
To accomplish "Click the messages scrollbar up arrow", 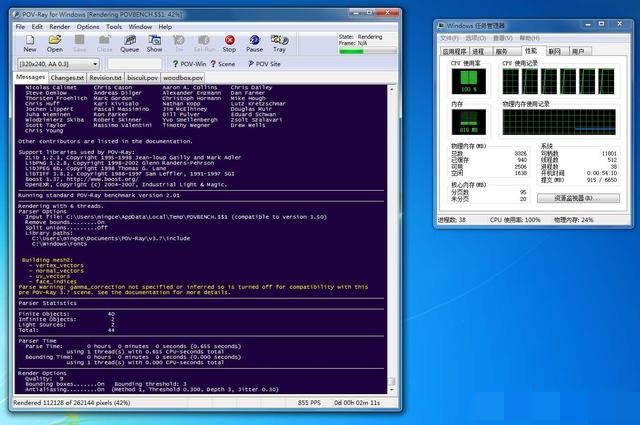I will [391, 89].
